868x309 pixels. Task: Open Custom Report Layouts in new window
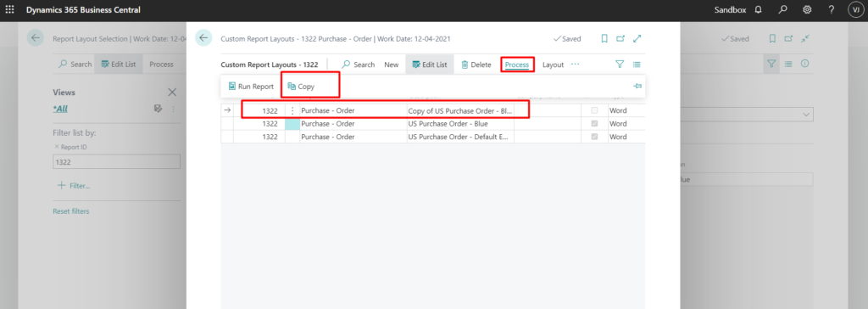pos(620,39)
